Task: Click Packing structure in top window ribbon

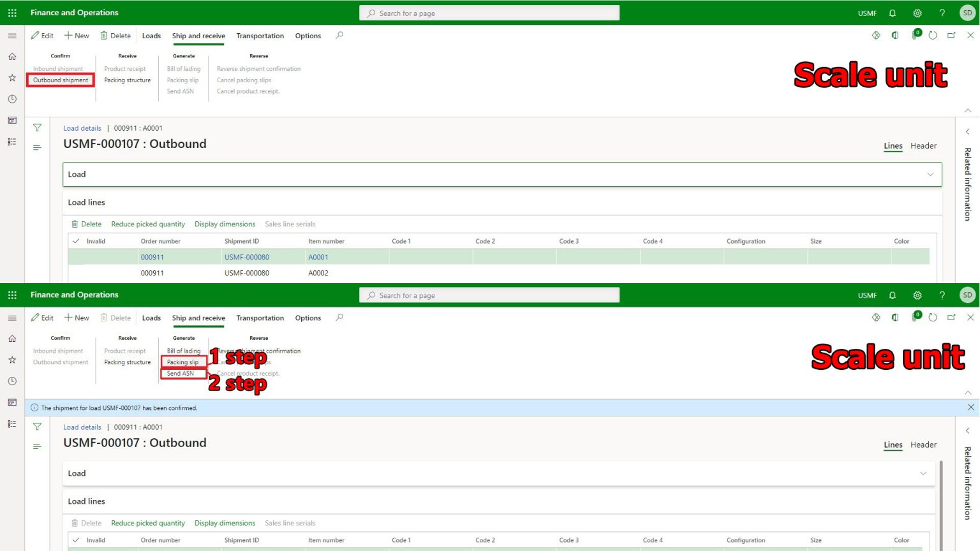Action: coord(128,80)
